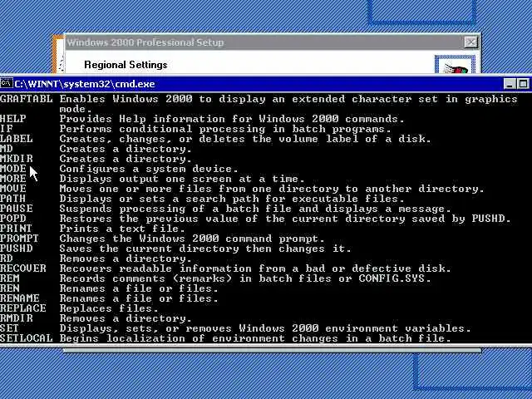This screenshot has height=399, width=532.
Task: Click the PROMPT command name
Action: tap(19, 239)
